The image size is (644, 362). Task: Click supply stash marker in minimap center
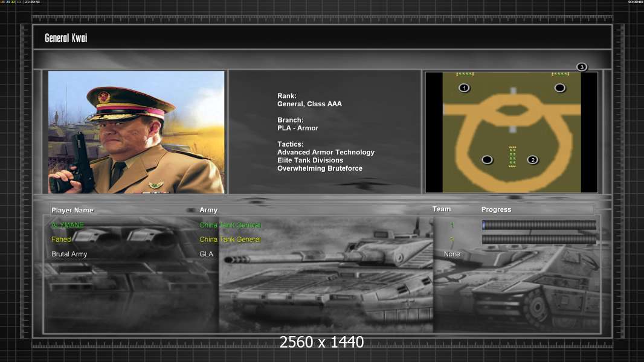click(x=512, y=156)
